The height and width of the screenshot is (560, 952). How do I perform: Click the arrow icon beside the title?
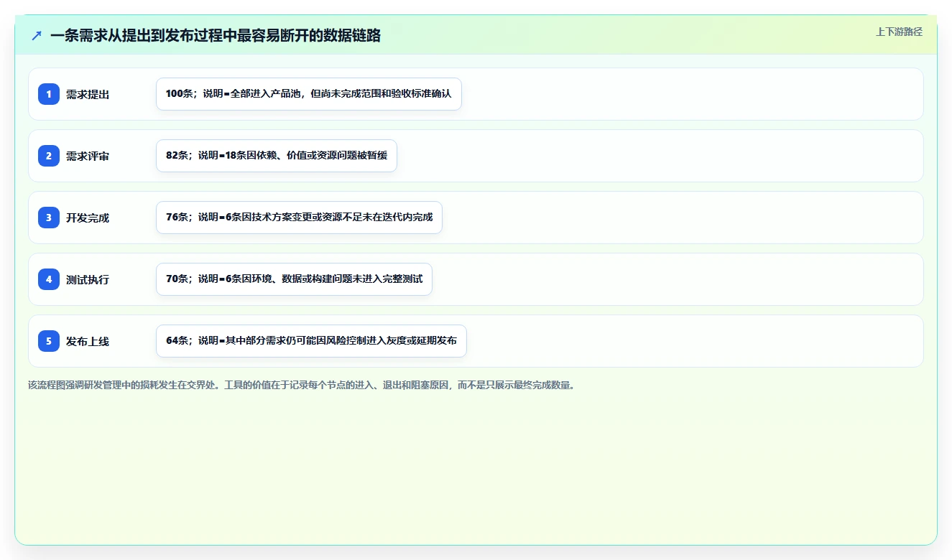(x=37, y=36)
